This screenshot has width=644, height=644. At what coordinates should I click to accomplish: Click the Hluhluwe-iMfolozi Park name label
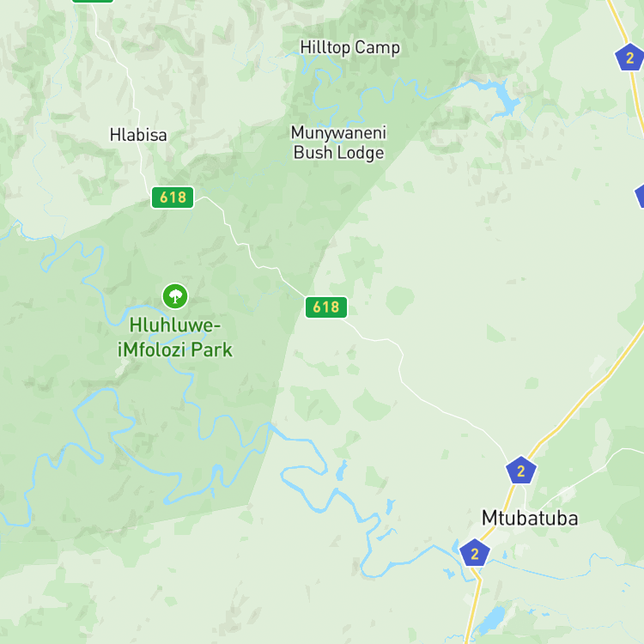[175, 337]
